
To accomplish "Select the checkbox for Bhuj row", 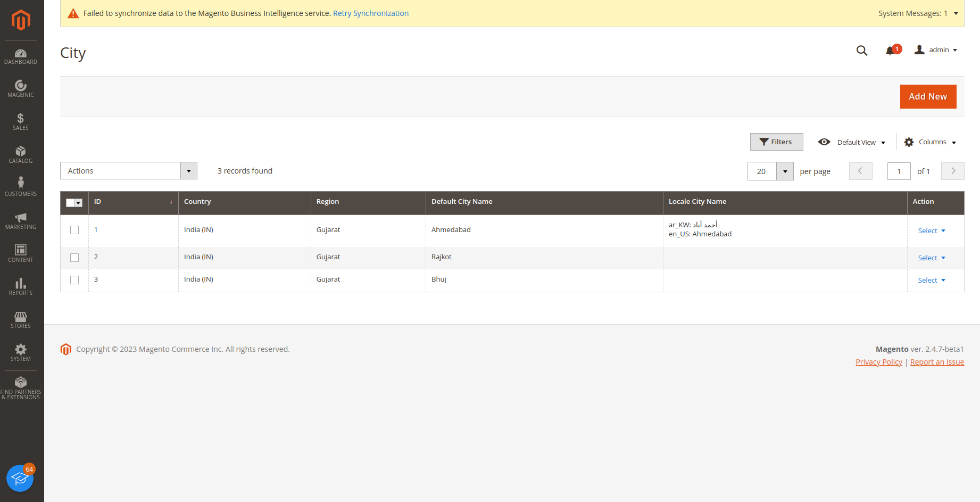I will click(74, 280).
